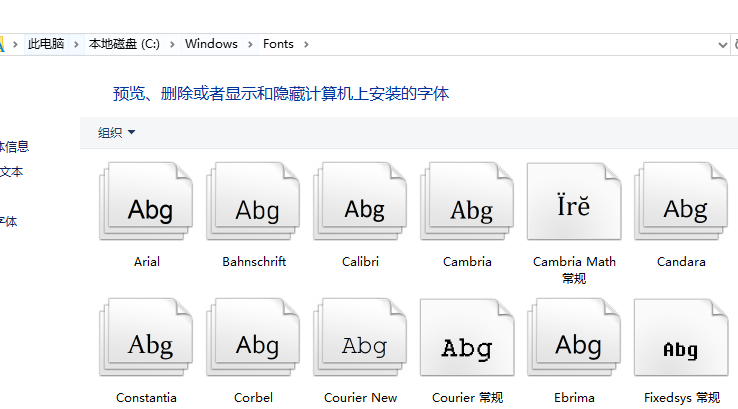This screenshot has width=738, height=409.
Task: Select the Ebrima font family icon
Action: coord(574,340)
